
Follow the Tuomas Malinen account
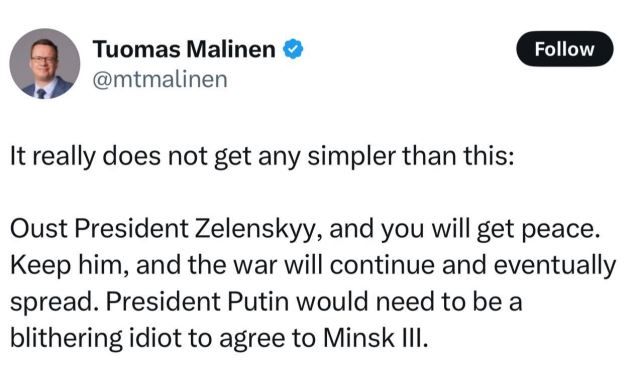(x=565, y=49)
